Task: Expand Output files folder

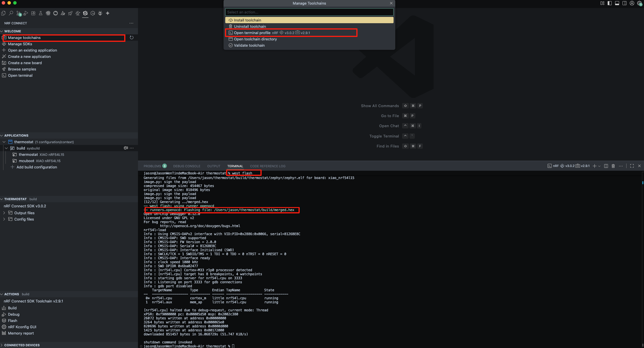Action: coord(4,213)
